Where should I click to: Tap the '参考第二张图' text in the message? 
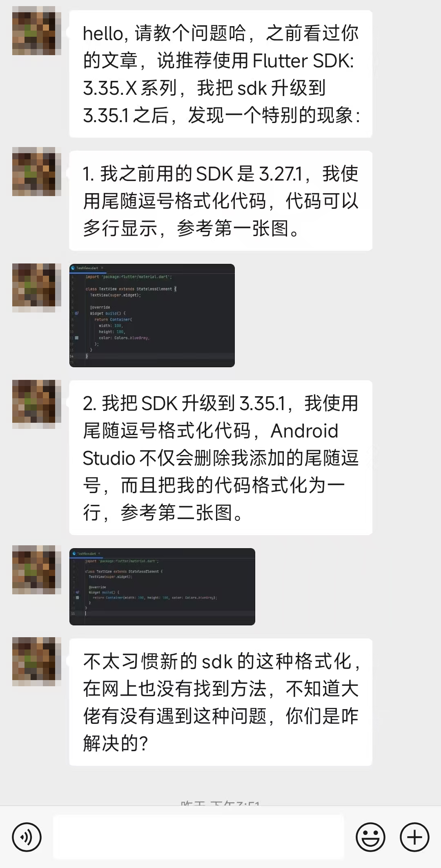coord(176,513)
